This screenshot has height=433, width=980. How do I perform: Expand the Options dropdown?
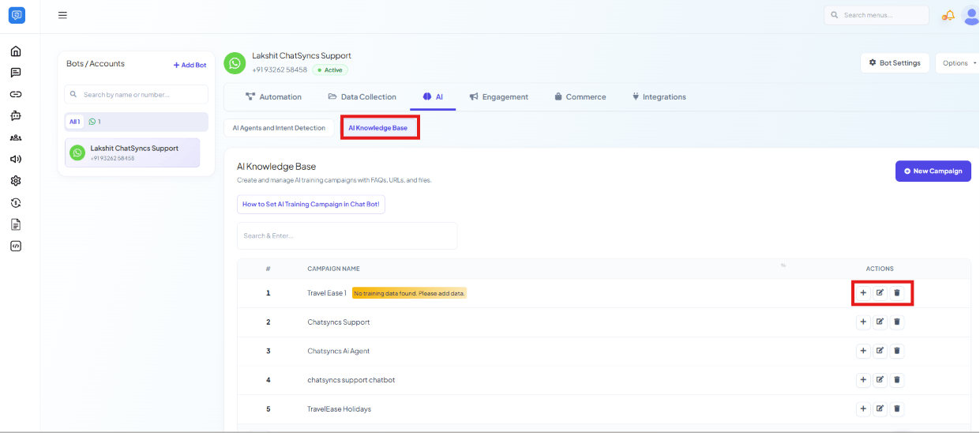958,63
